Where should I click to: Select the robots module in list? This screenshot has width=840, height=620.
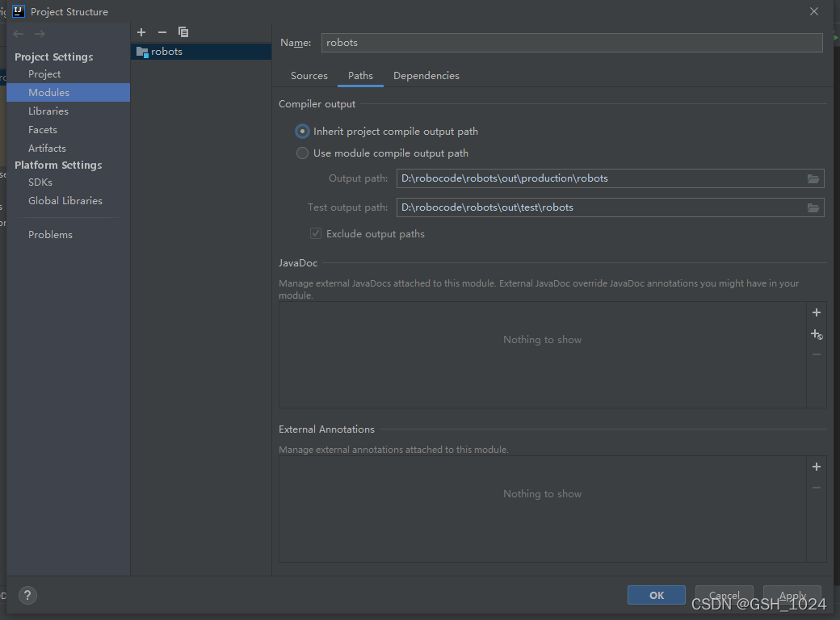(201, 52)
